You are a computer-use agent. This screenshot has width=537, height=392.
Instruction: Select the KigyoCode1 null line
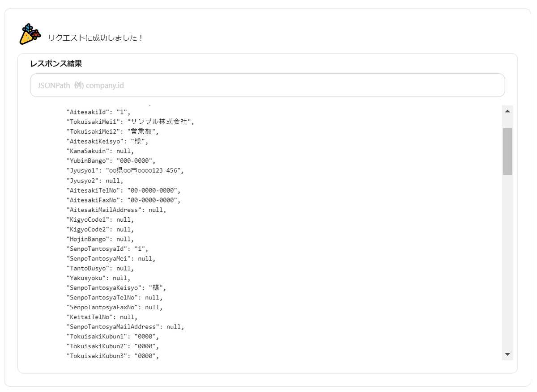click(100, 219)
